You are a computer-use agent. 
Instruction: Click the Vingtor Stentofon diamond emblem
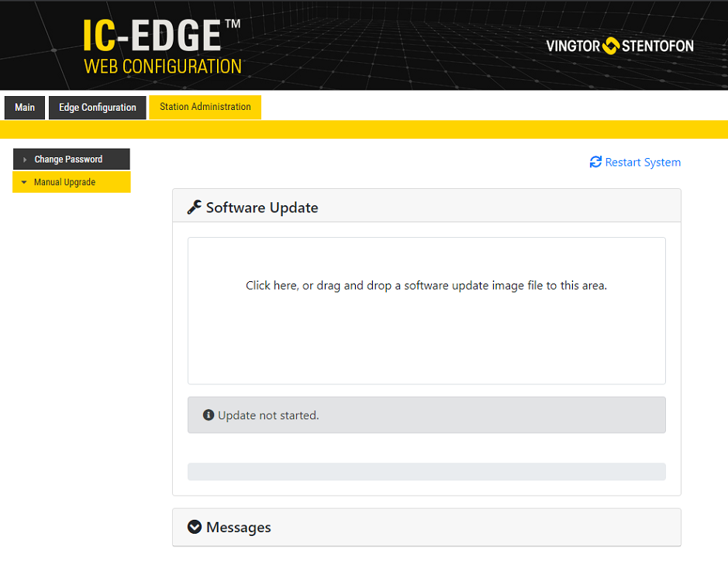coord(611,46)
